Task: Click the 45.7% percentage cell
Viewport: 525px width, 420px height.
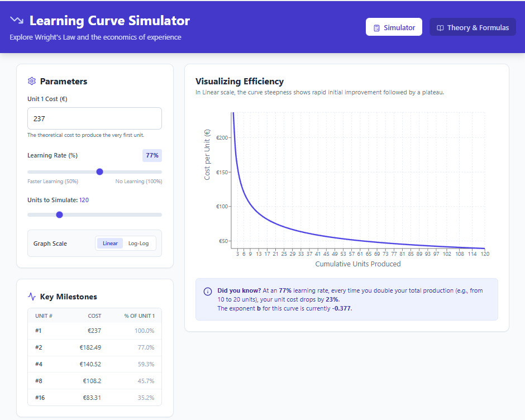Action: pyautogui.click(x=146, y=381)
